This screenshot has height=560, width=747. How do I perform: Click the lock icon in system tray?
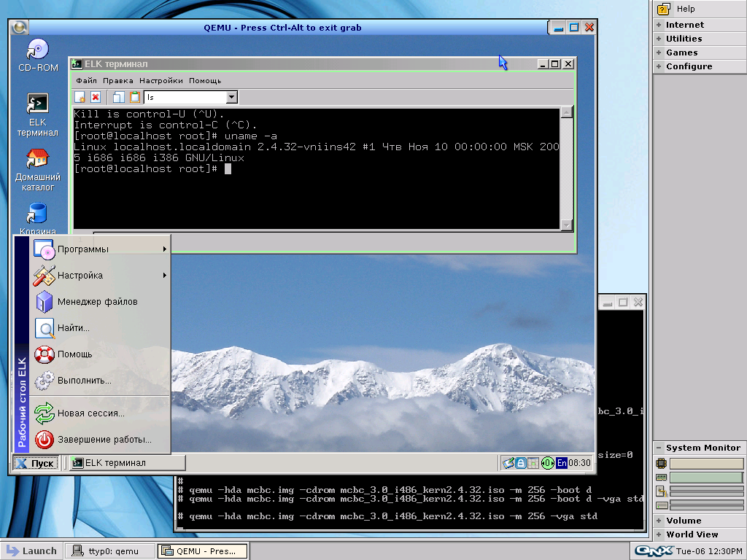(x=521, y=463)
